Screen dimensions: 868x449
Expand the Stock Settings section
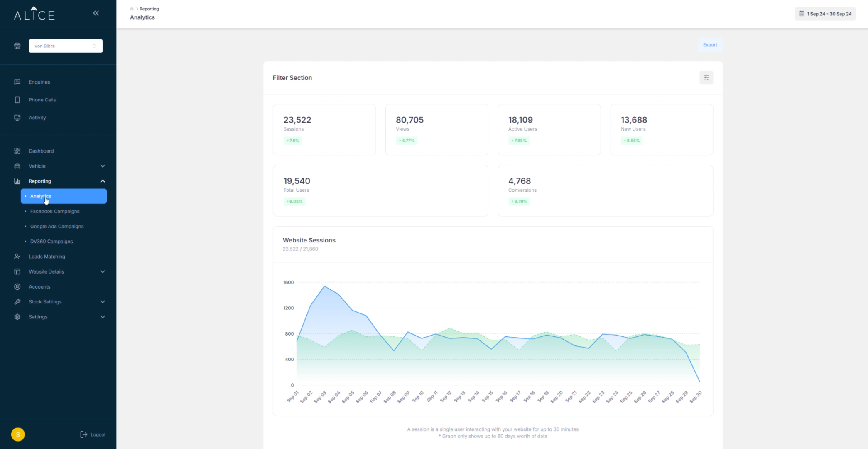coord(103,302)
